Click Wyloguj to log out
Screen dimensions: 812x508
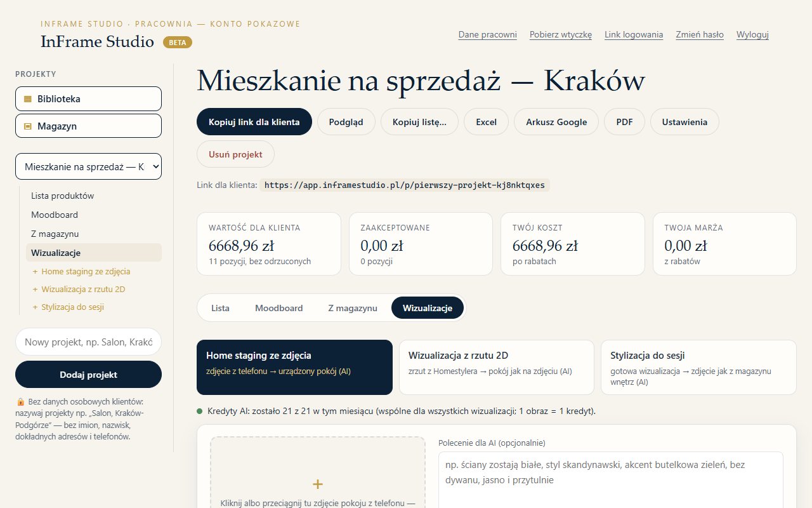click(x=752, y=35)
